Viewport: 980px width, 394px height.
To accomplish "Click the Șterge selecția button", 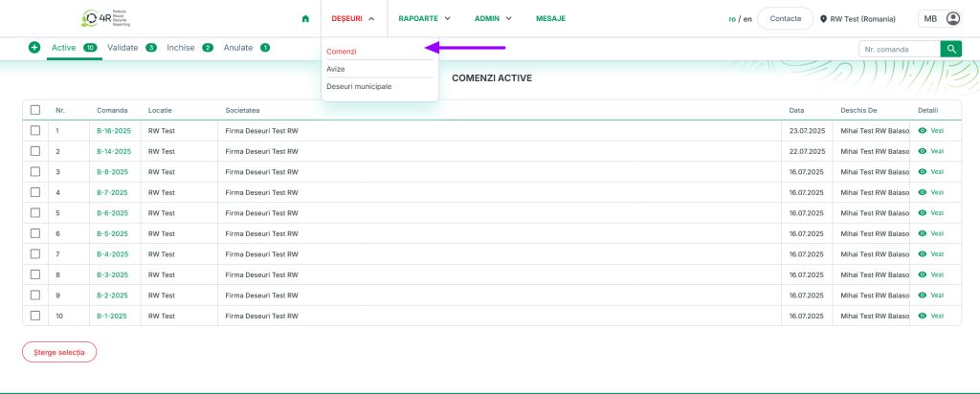I will [59, 352].
